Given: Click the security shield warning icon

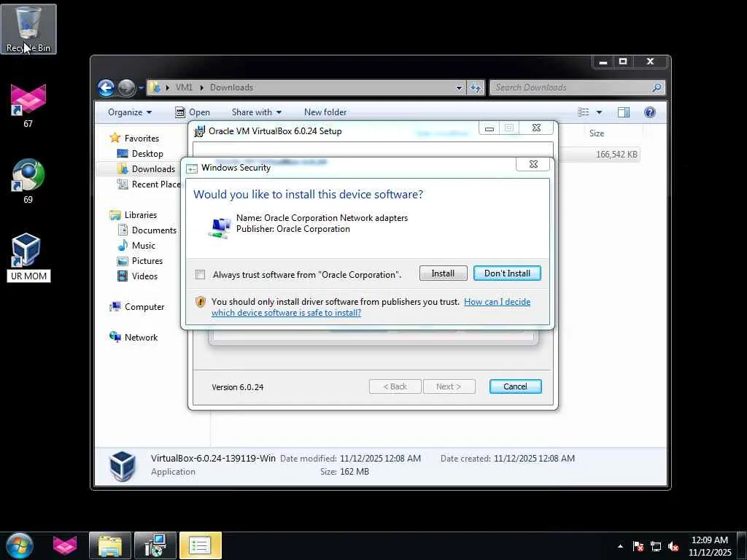Looking at the screenshot, I should pos(201,301).
